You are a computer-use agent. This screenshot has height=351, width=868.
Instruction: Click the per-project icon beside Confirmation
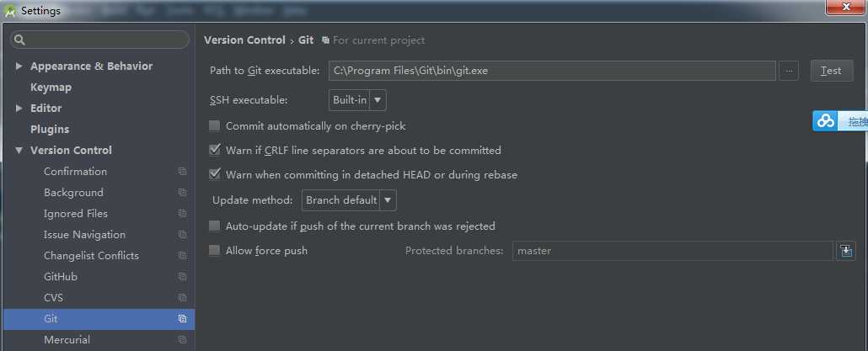pos(182,172)
